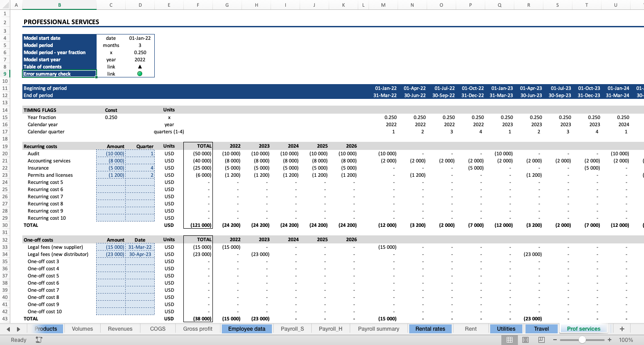Image resolution: width=644 pixels, height=345 pixels.
Task: Open the Payroll_S sheet tab
Action: tap(292, 329)
